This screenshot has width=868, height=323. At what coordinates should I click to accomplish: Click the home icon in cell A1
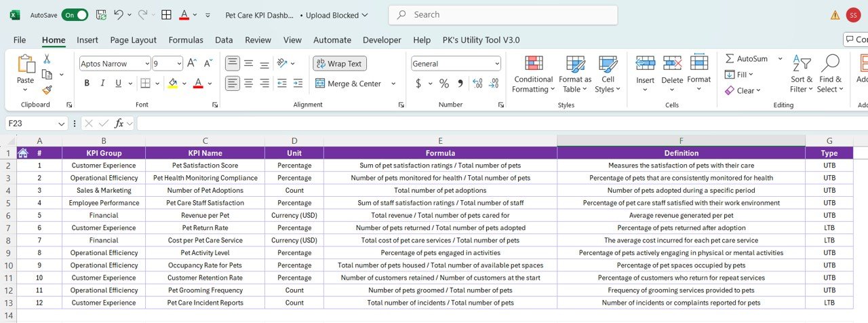[x=23, y=153]
